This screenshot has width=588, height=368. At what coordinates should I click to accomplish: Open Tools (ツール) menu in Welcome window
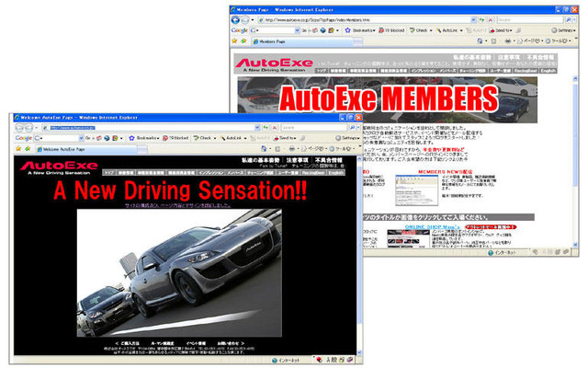click(342, 149)
